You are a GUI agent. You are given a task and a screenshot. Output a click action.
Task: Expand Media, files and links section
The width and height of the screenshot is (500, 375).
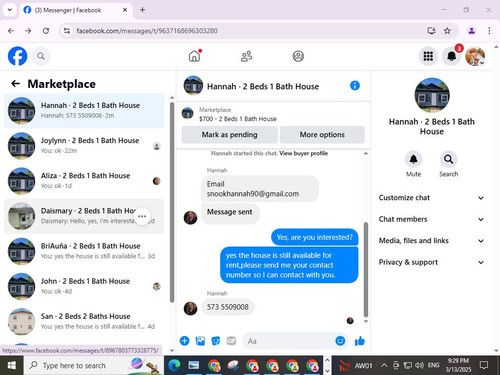coord(431,241)
